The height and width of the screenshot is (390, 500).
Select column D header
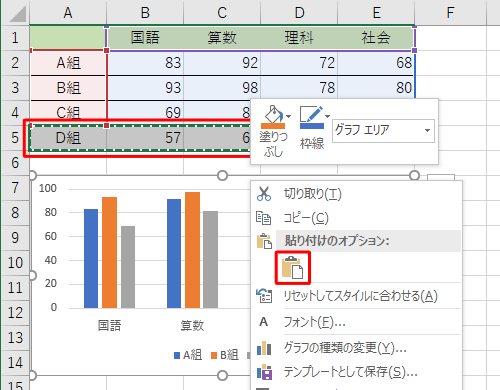(299, 13)
